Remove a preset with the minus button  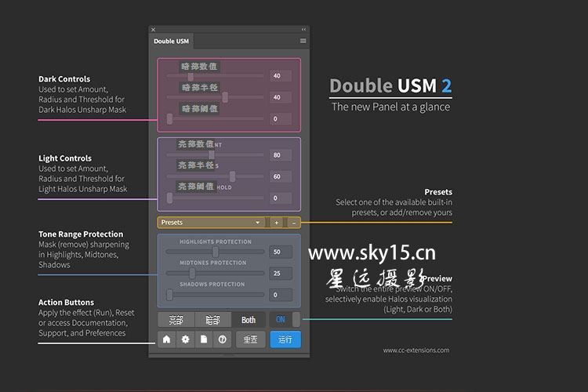click(294, 223)
